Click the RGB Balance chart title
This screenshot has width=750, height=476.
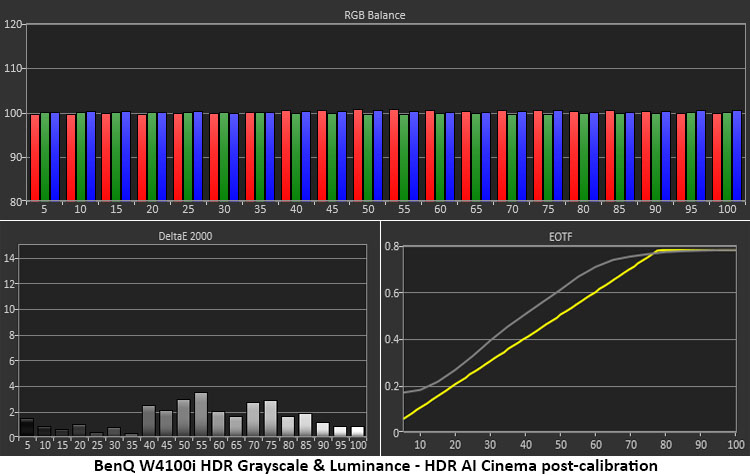[375, 15]
